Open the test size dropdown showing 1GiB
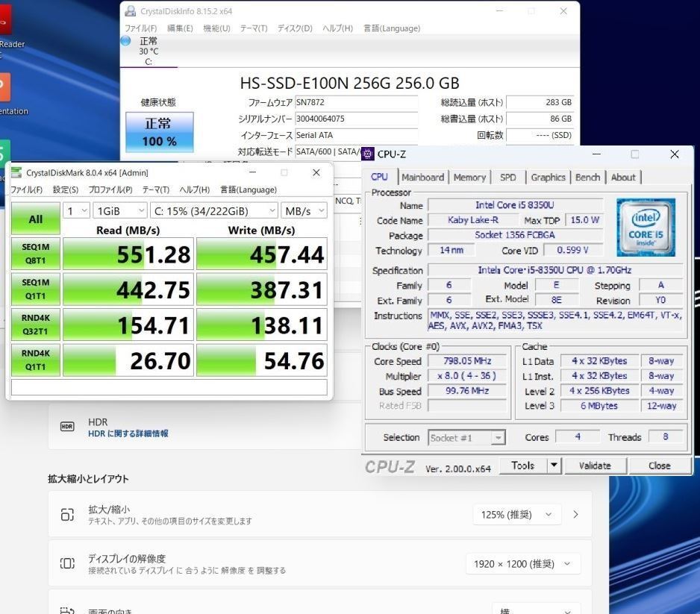 pyautogui.click(x=119, y=210)
